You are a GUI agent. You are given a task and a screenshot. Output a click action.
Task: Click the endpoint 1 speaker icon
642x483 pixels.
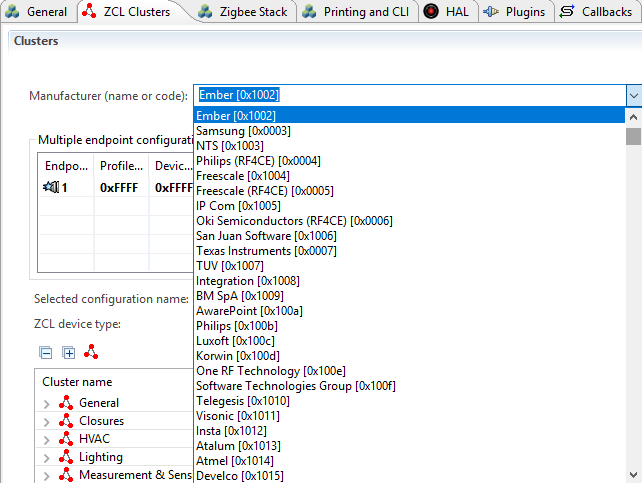[51, 187]
